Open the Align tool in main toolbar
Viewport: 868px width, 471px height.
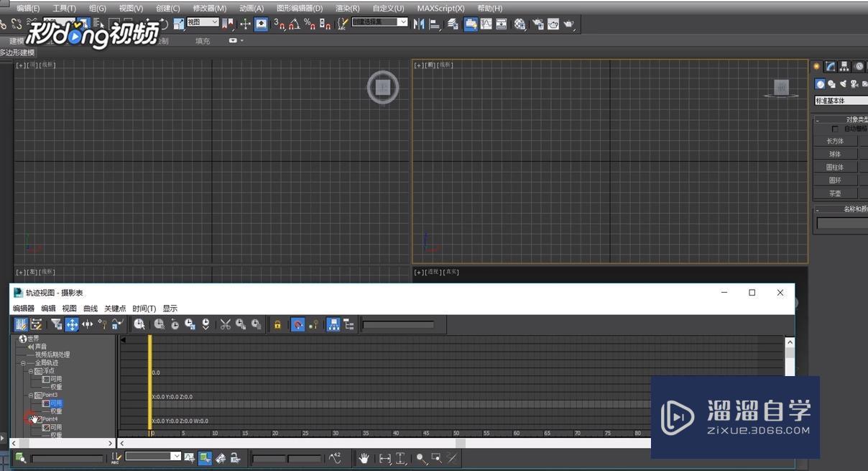434,24
